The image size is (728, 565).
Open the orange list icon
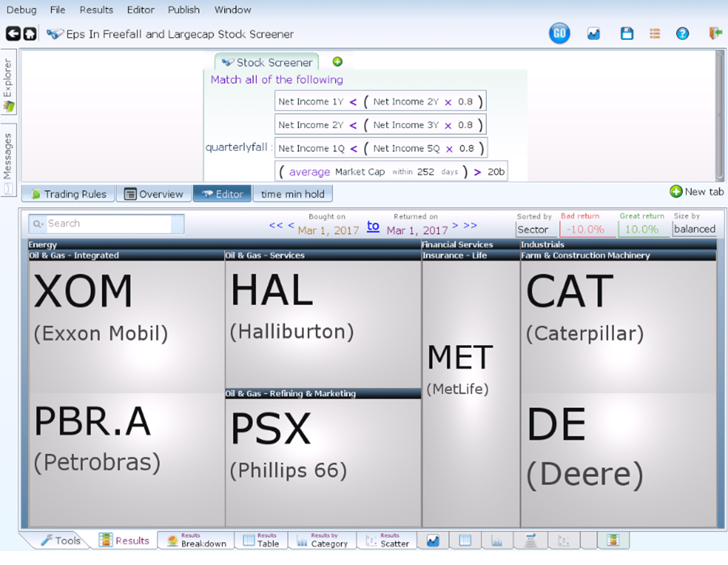point(655,33)
